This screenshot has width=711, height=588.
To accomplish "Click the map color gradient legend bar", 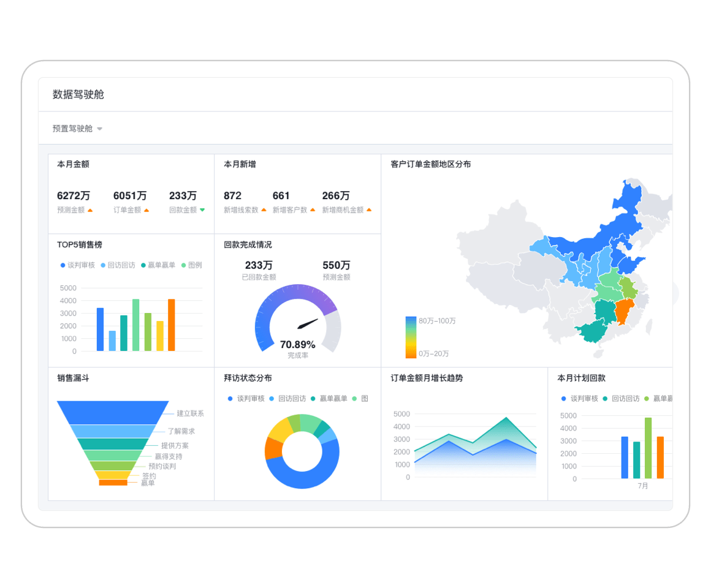I will click(x=411, y=337).
